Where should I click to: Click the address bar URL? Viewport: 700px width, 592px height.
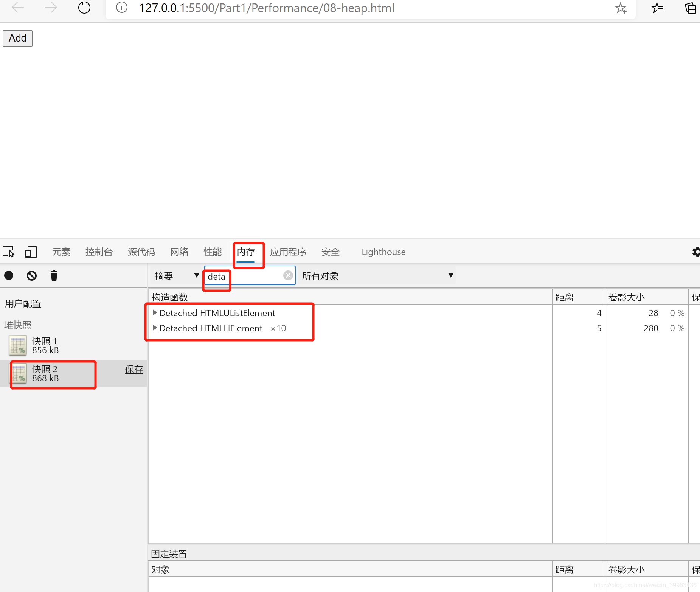click(x=267, y=8)
